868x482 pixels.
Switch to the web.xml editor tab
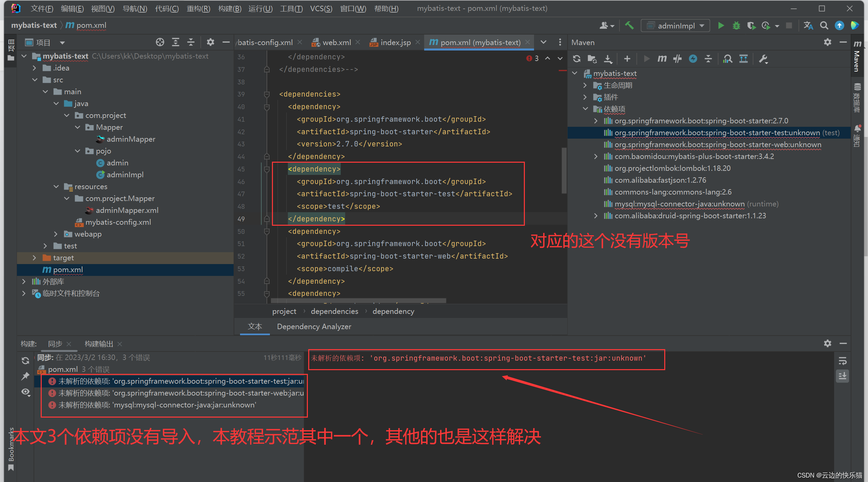(x=336, y=43)
